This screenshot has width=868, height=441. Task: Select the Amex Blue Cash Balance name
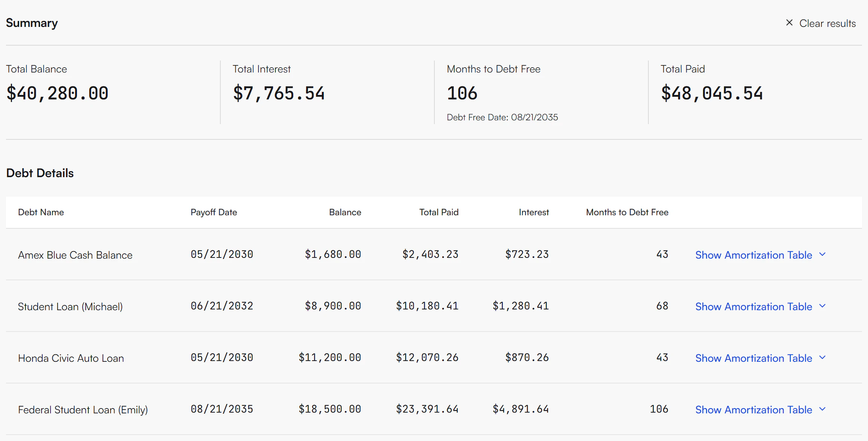(75, 255)
